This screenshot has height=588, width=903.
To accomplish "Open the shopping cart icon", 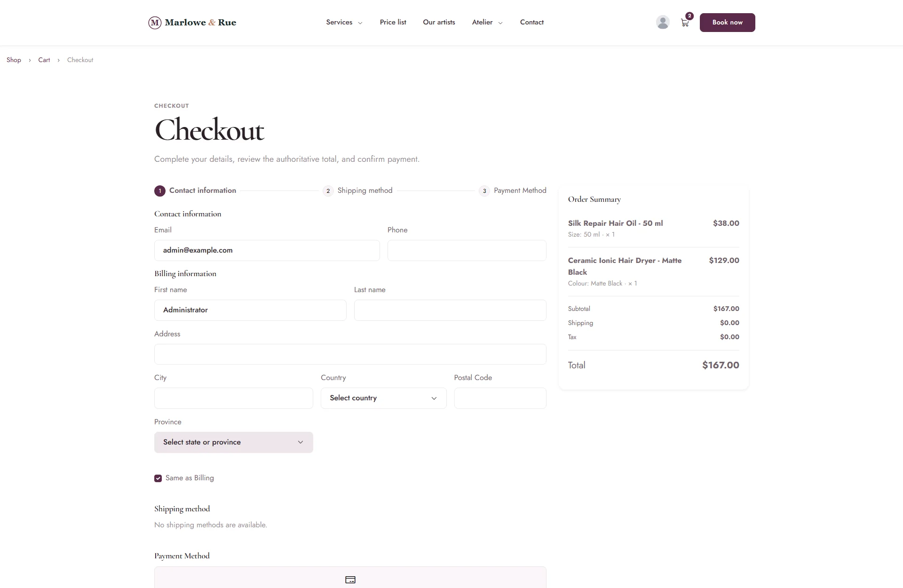I will [x=685, y=22].
